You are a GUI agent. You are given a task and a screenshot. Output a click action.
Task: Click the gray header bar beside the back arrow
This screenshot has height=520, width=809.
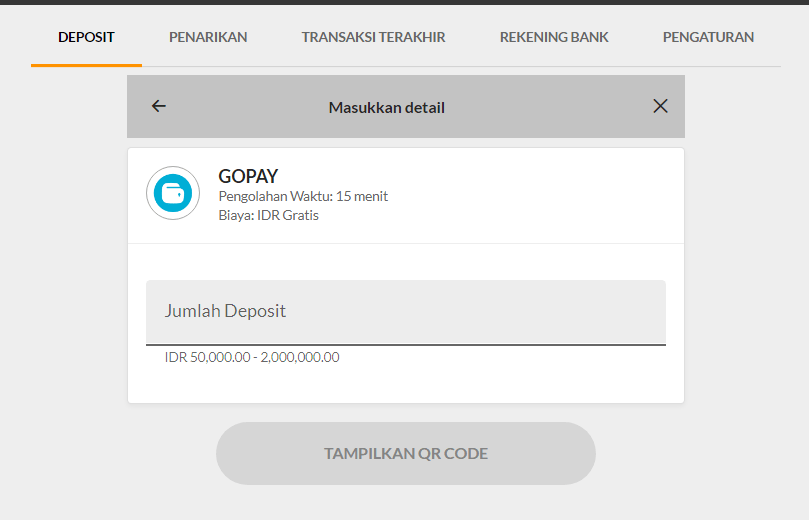click(240, 107)
